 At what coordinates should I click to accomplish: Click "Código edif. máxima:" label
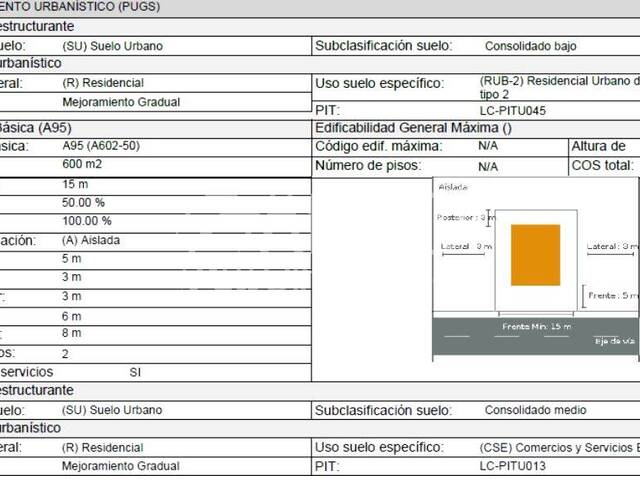tap(379, 146)
